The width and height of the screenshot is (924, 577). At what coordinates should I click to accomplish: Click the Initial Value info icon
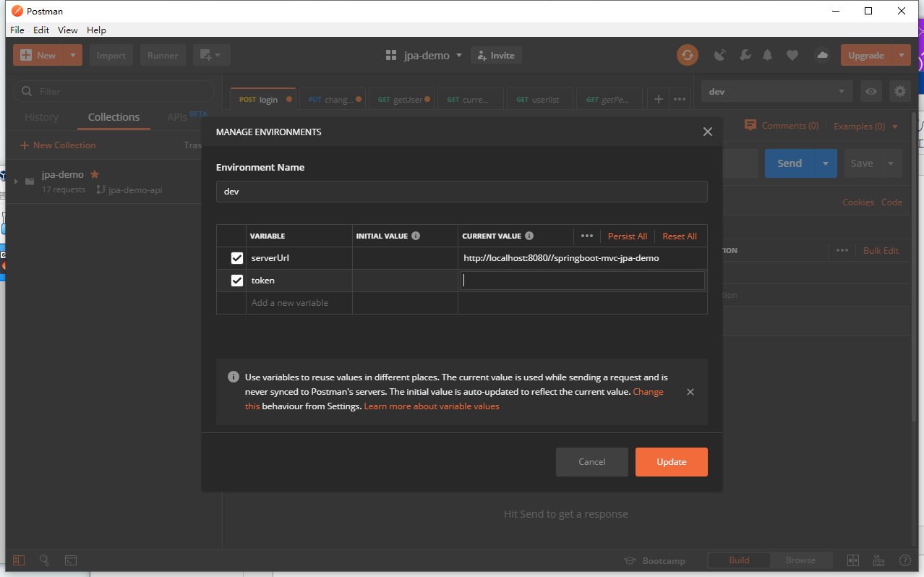click(416, 236)
